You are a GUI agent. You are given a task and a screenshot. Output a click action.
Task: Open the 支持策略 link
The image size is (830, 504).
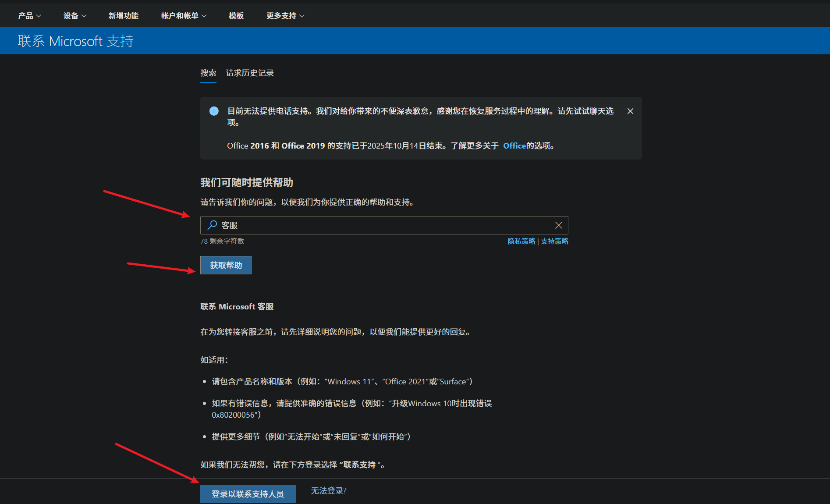(554, 241)
